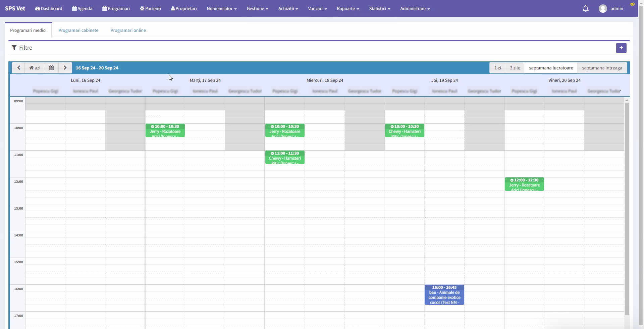
Task: Select saptamana intreaga view
Action: pos(602,68)
